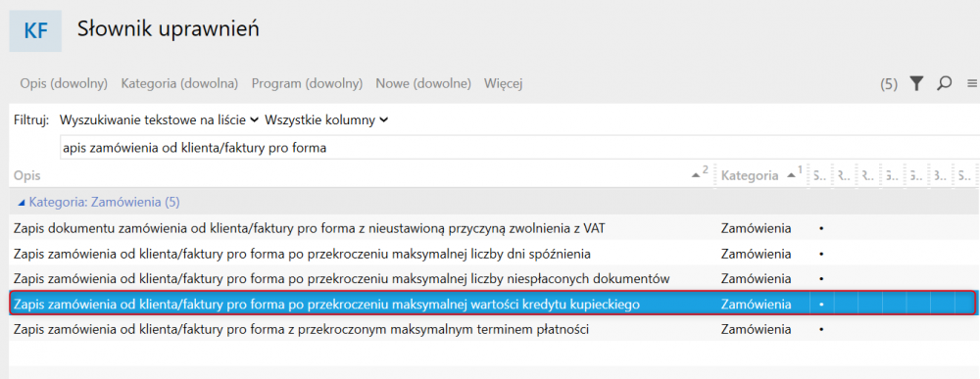Collapse the Kategoria: Zamówienia group
This screenshot has width=980, height=379.
[x=23, y=203]
